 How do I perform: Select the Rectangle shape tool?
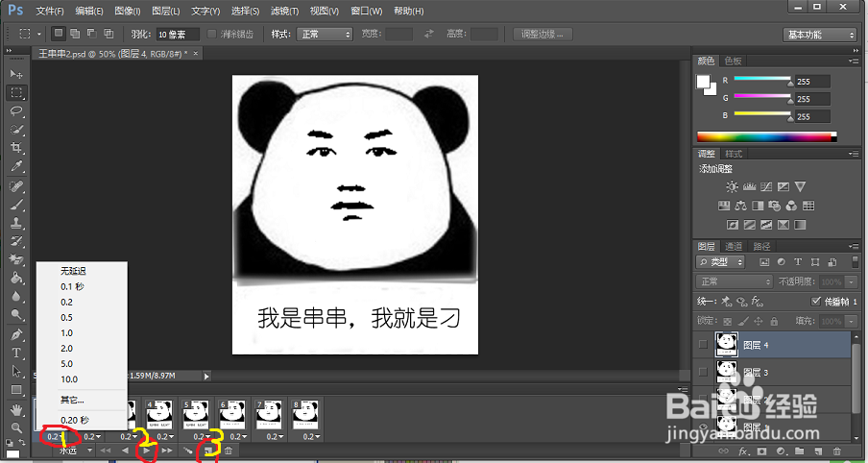[16, 390]
